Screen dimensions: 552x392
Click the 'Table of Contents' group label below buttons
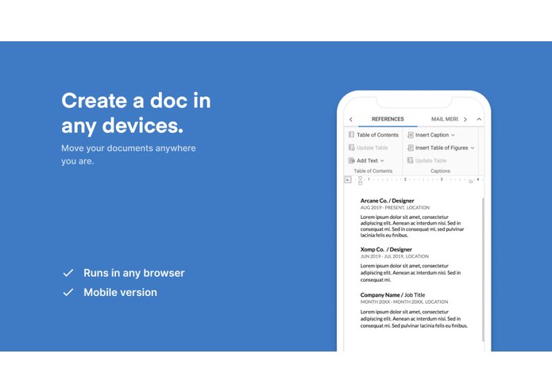(x=373, y=171)
